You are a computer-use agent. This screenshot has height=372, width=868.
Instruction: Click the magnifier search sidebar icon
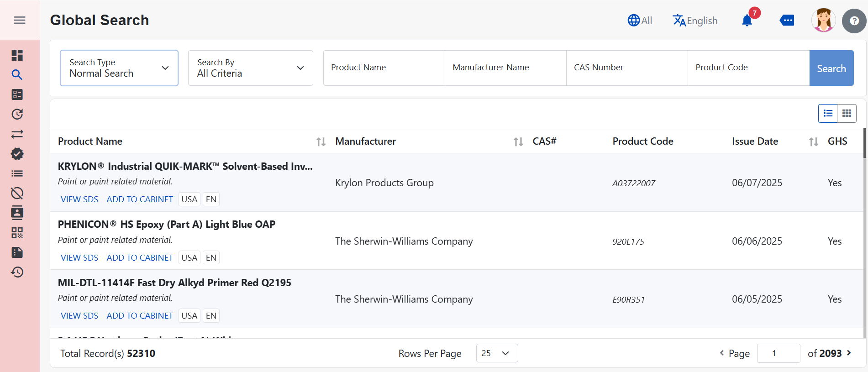click(17, 75)
